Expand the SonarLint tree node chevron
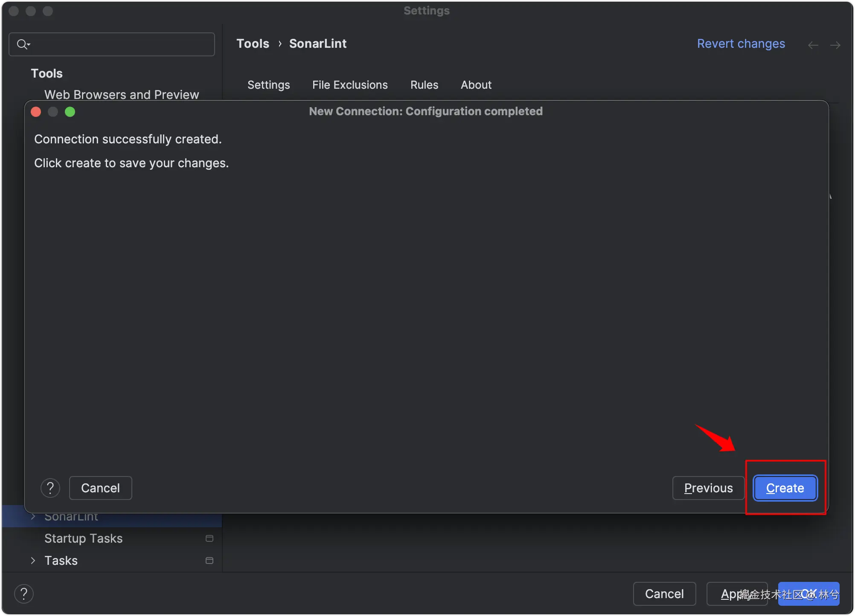This screenshot has width=855, height=616. coord(33,517)
